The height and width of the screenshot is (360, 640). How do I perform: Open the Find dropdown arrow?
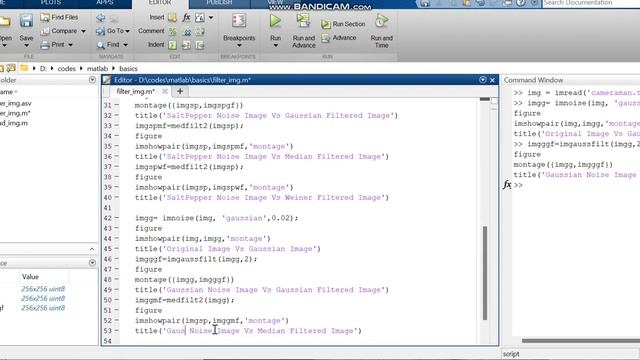(x=125, y=44)
